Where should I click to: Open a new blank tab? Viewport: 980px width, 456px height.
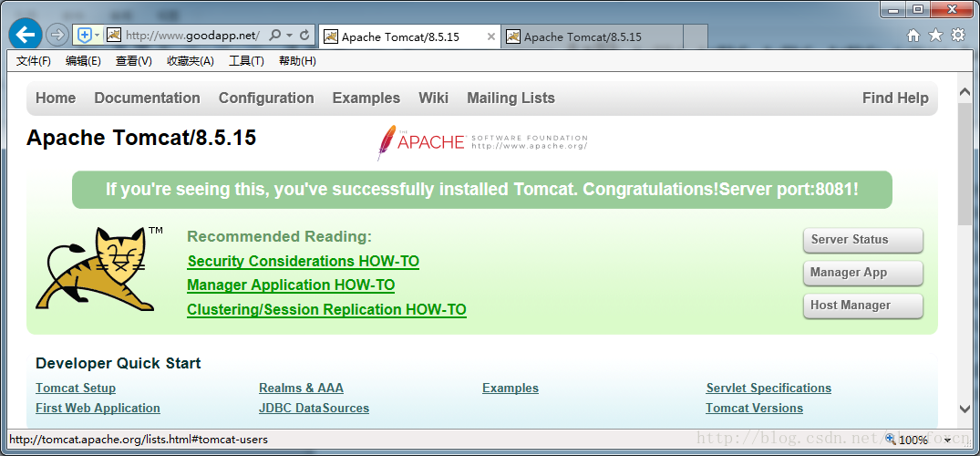[695, 36]
